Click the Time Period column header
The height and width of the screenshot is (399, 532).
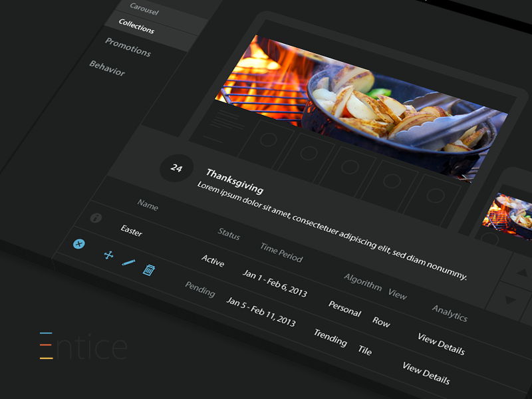coord(281,253)
